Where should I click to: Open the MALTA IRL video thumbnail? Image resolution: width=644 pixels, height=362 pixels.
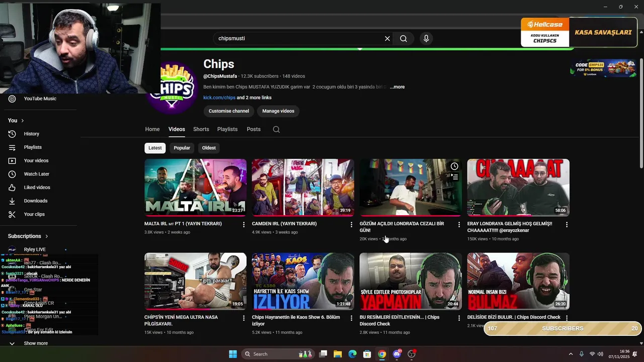pos(195,188)
